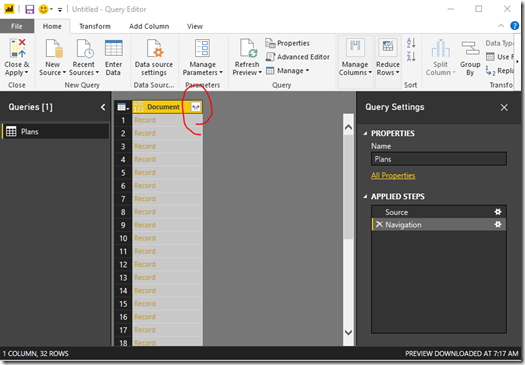Click Replace Values button
The height and width of the screenshot is (365, 525).
[x=499, y=71]
